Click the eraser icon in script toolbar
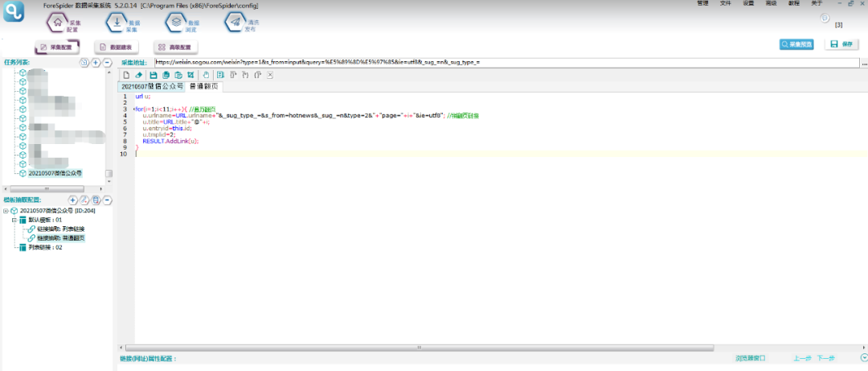The height and width of the screenshot is (371, 868). [x=138, y=75]
